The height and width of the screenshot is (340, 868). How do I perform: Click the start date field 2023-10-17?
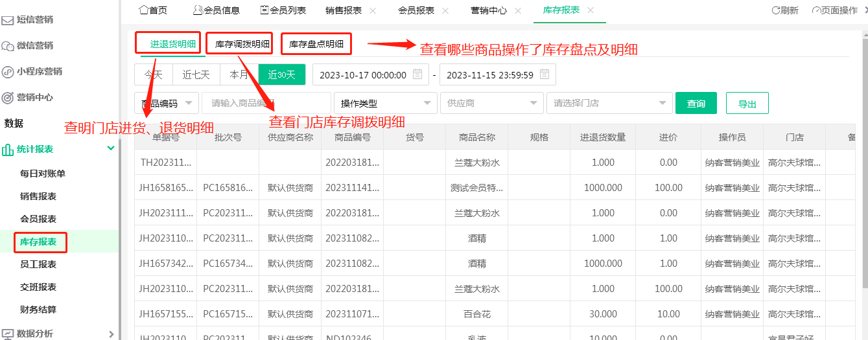click(371, 74)
